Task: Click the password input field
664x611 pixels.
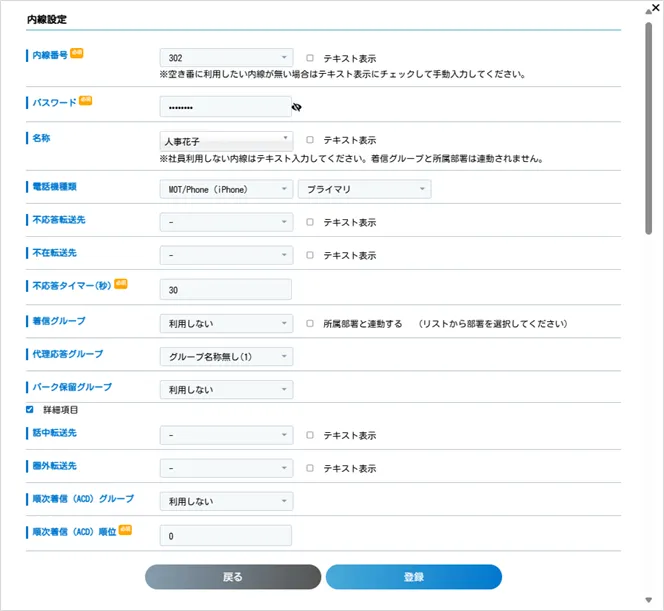Action: pyautogui.click(x=224, y=107)
